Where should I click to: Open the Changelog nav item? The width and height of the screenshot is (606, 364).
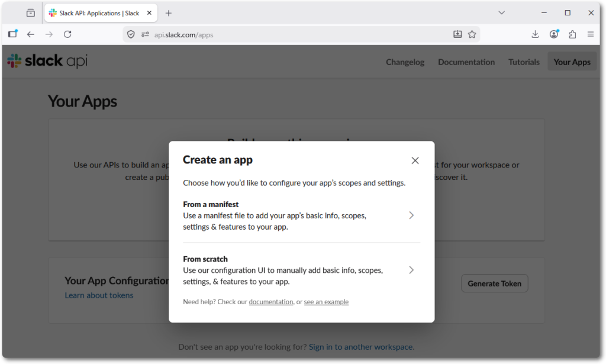pos(405,62)
